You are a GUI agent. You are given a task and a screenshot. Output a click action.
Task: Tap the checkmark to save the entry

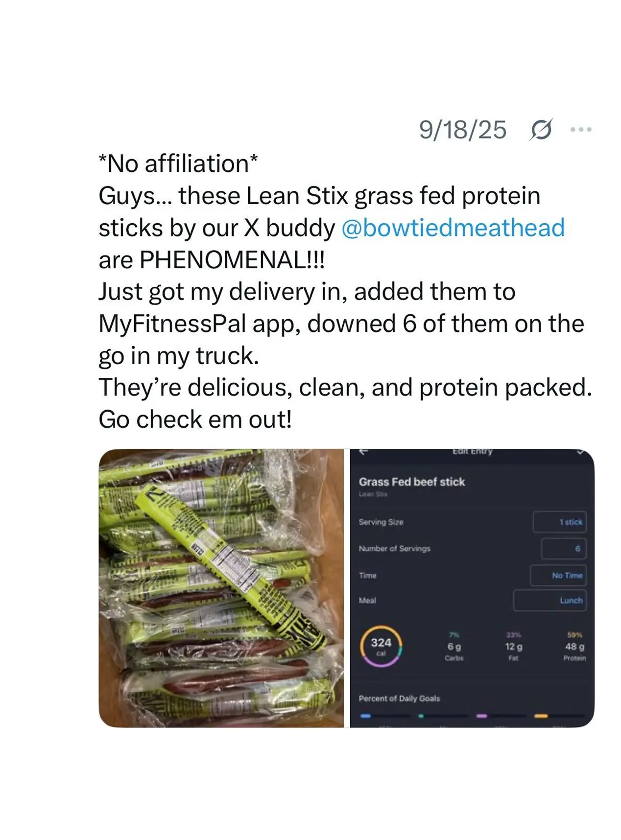(x=580, y=452)
